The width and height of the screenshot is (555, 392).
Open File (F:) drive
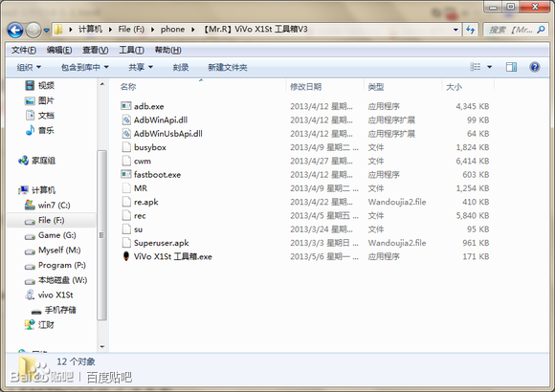tap(51, 221)
